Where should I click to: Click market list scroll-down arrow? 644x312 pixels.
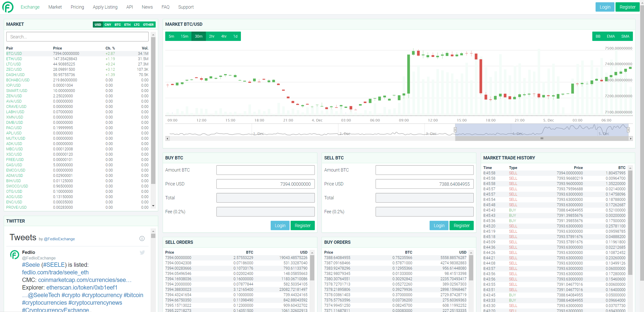click(x=153, y=206)
